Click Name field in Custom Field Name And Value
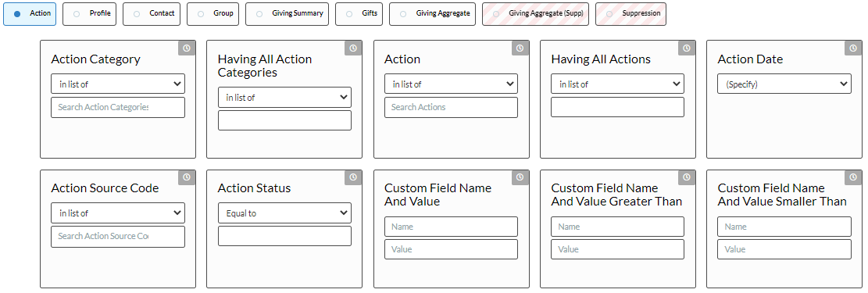The width and height of the screenshot is (868, 293). pos(451,227)
